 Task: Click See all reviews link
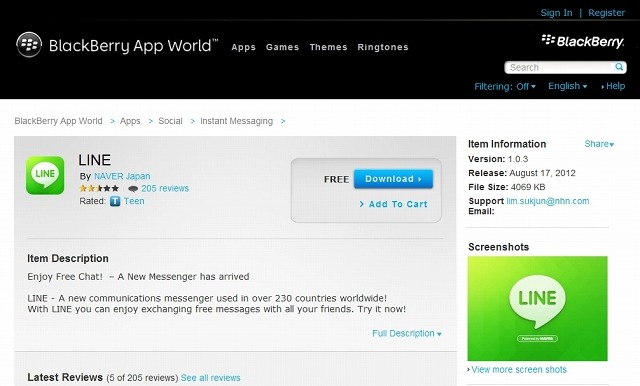click(211, 378)
